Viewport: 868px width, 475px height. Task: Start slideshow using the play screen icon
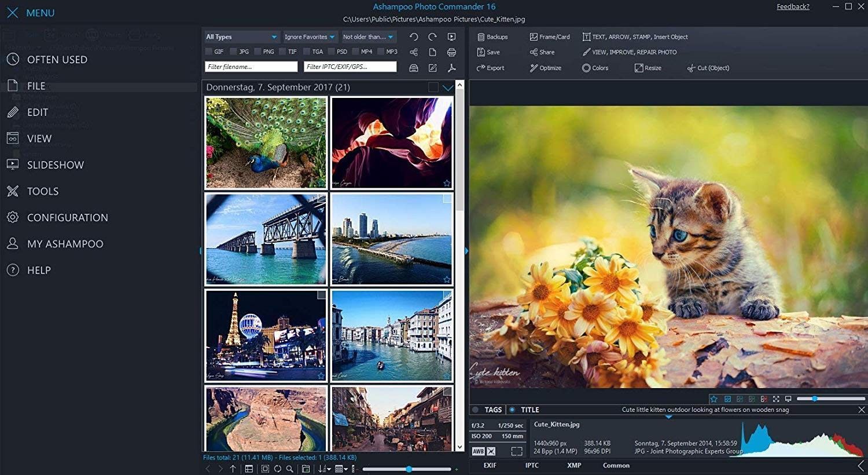(451, 36)
